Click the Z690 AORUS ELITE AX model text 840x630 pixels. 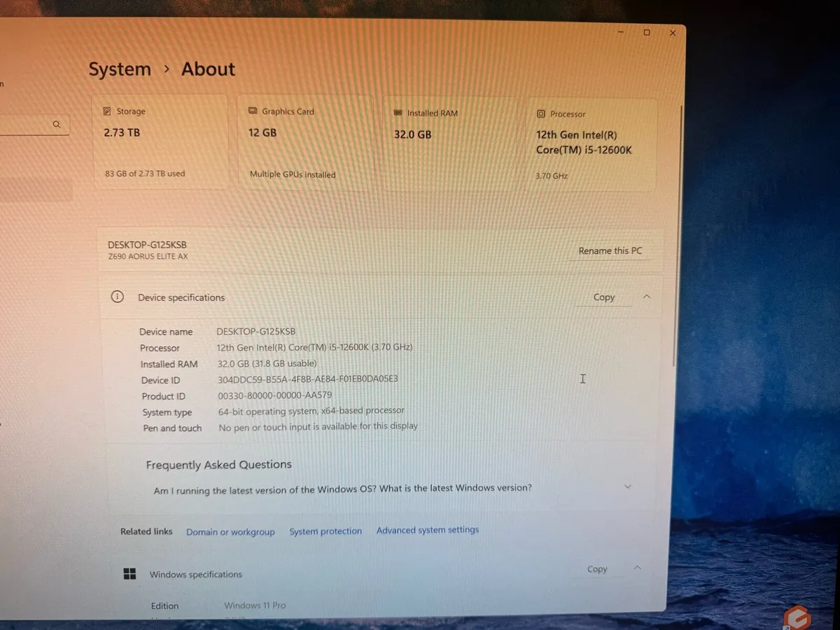coord(148,257)
